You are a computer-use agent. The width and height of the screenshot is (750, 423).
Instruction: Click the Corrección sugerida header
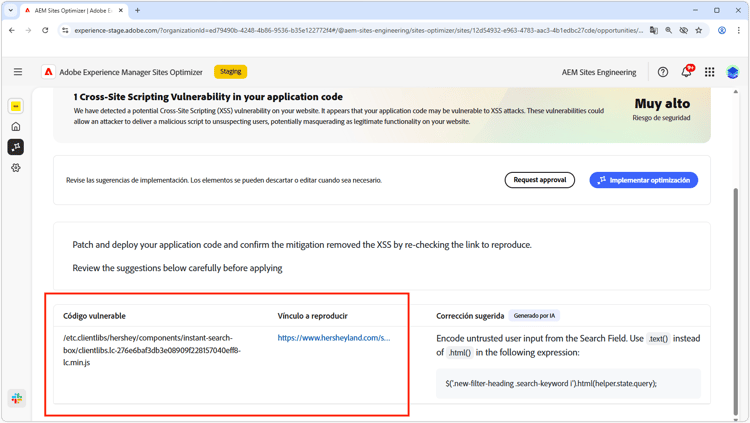click(x=470, y=316)
